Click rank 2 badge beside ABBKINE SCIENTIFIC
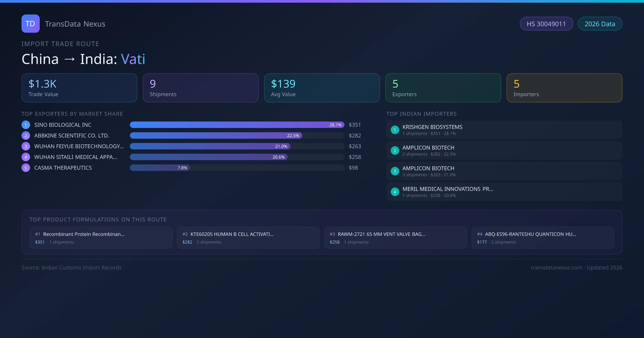Screen dimensions: 644x338 (26, 135)
